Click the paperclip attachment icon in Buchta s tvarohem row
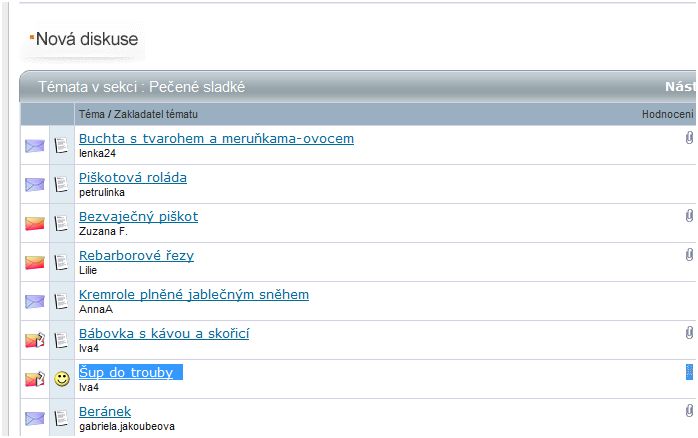 pos(689,138)
